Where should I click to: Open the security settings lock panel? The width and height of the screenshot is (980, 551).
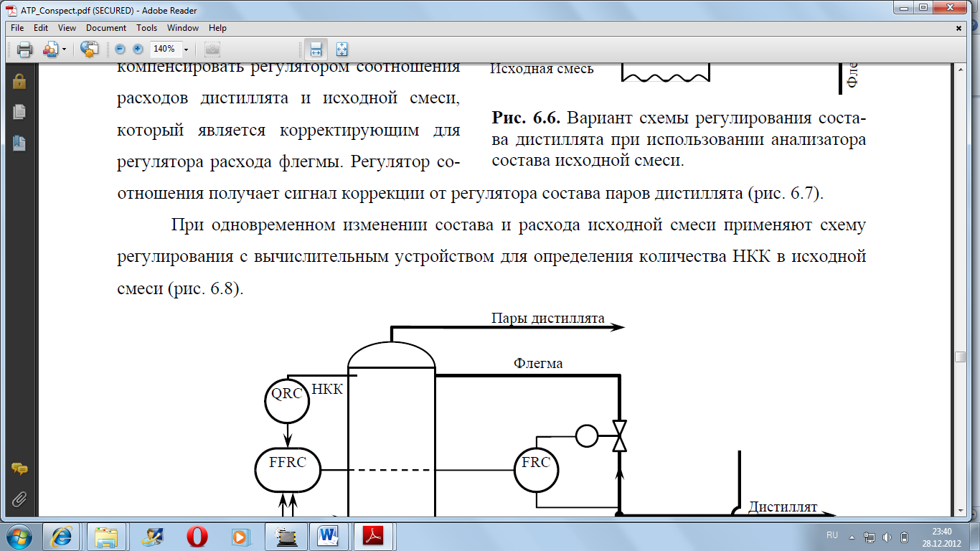[x=19, y=81]
